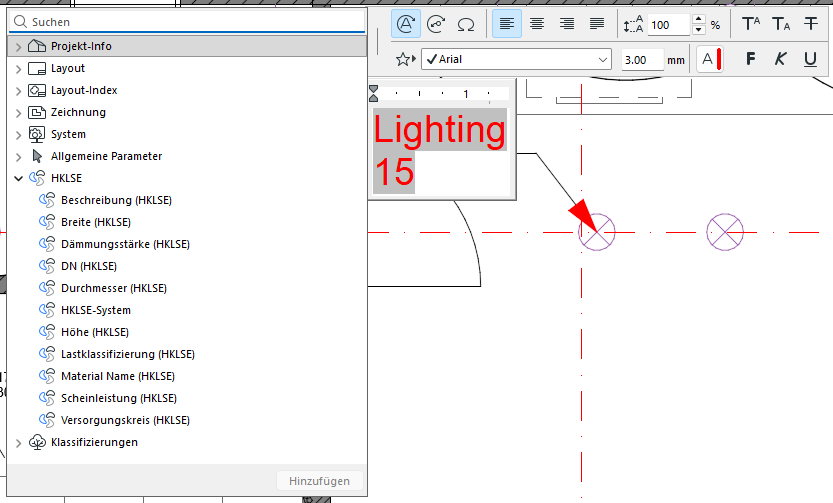Click the Klassifizierungen tree icon
Image resolution: width=833 pixels, height=503 pixels.
click(x=37, y=442)
